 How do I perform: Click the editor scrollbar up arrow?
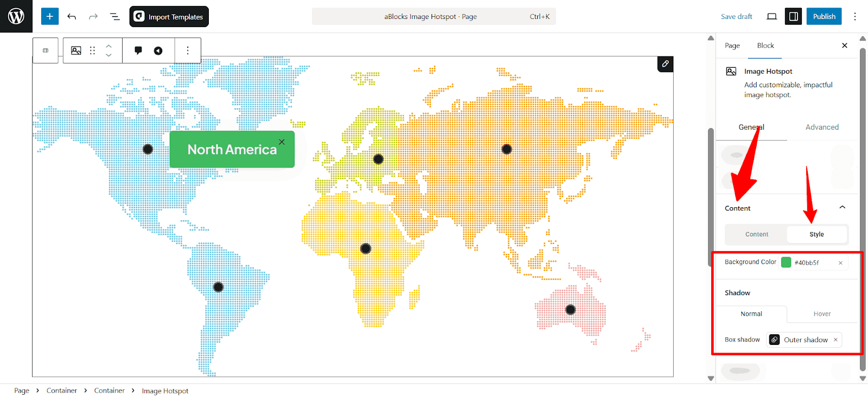point(711,38)
